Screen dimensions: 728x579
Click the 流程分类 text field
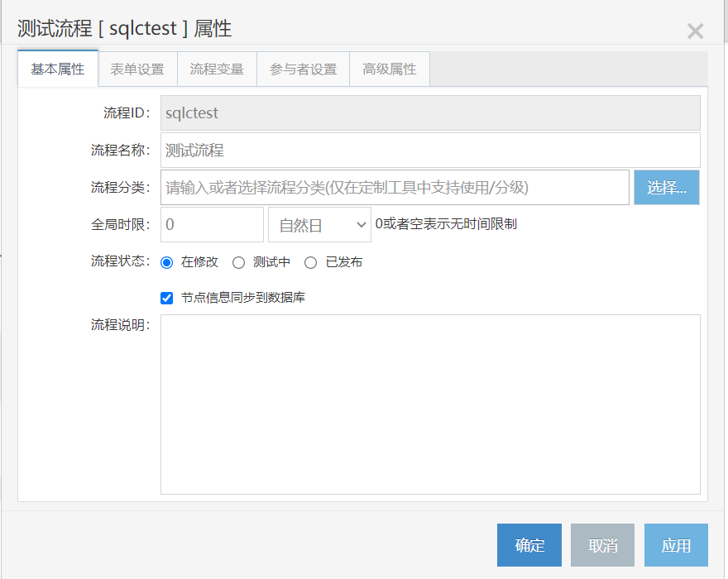click(x=395, y=188)
